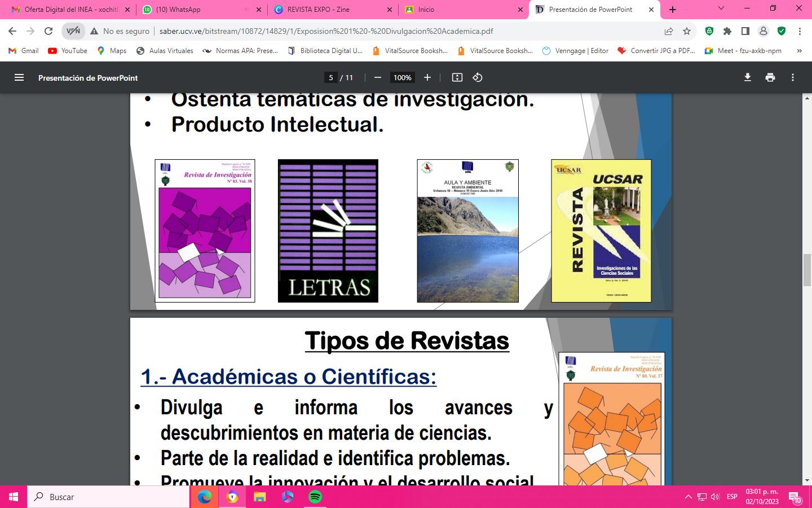Screen dimensions: 812x508
Task: Open the Normas APA bookmark
Action: click(241, 50)
